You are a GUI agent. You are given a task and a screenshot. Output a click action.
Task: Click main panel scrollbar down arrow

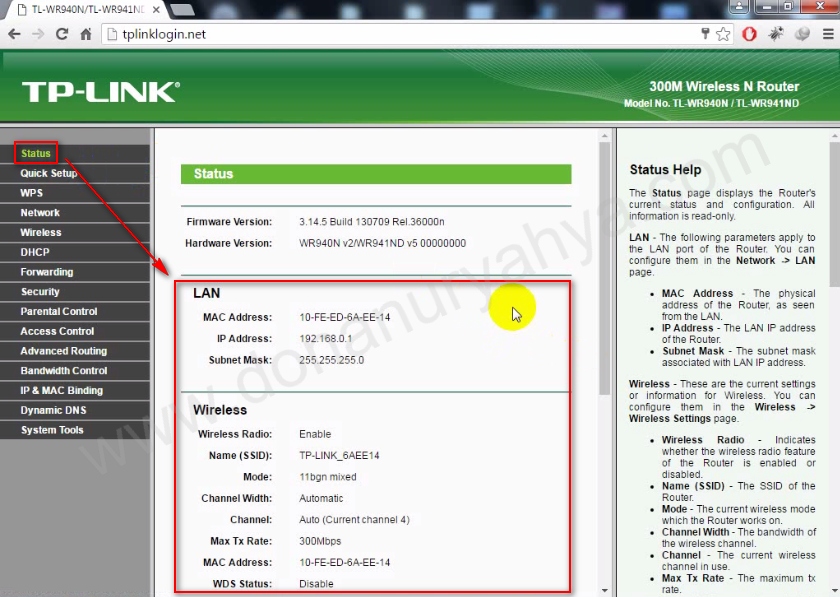(x=604, y=590)
